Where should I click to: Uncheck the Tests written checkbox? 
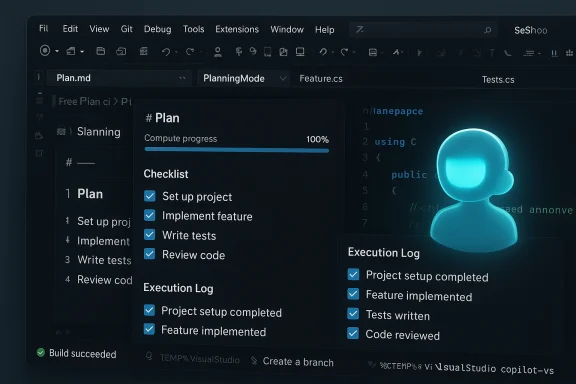[x=353, y=313]
